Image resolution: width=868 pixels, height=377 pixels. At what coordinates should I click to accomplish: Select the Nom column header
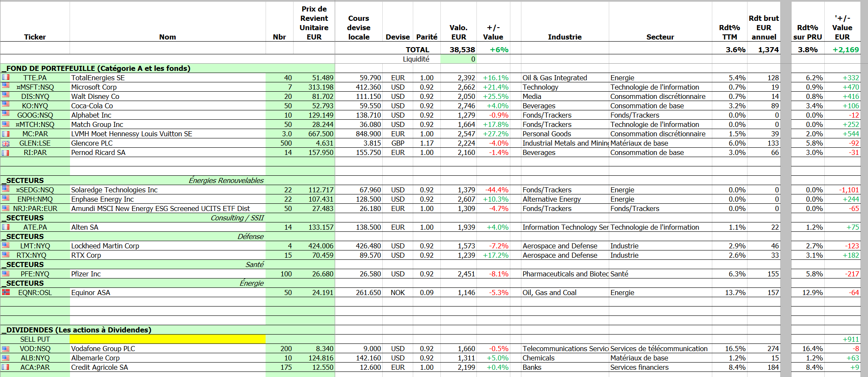click(168, 37)
